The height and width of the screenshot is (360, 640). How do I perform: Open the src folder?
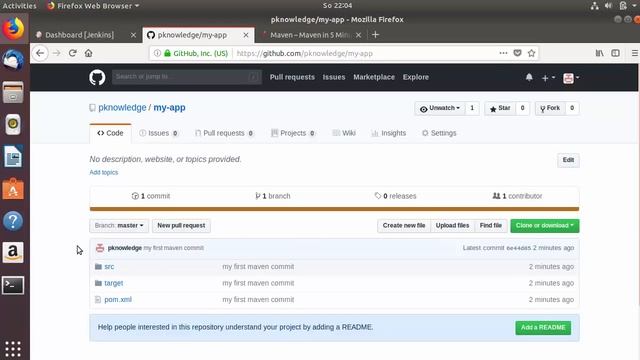109,267
